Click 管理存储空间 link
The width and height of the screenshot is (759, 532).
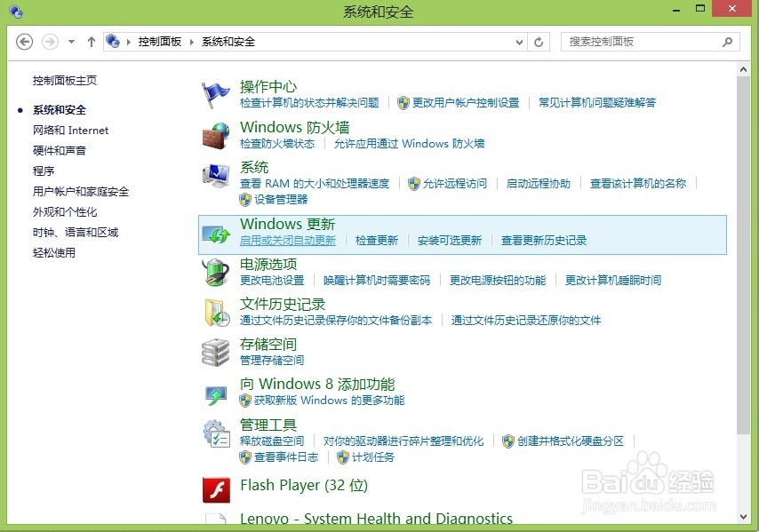[272, 361]
